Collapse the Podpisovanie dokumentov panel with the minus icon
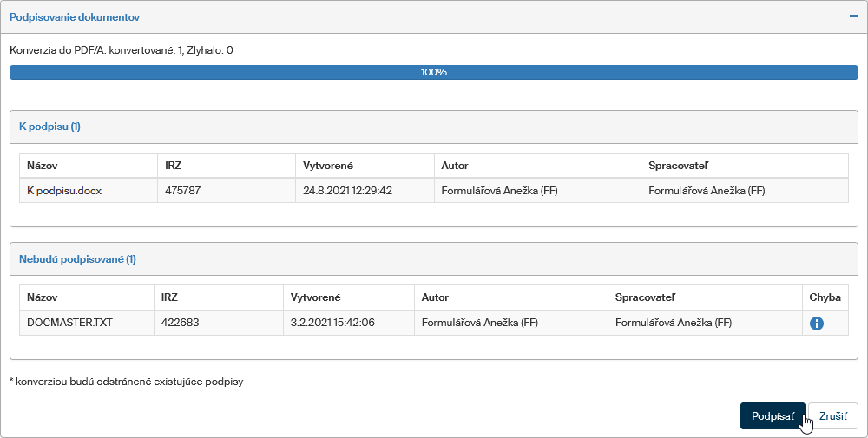Viewport: 868px width, 438px height. [852, 16]
